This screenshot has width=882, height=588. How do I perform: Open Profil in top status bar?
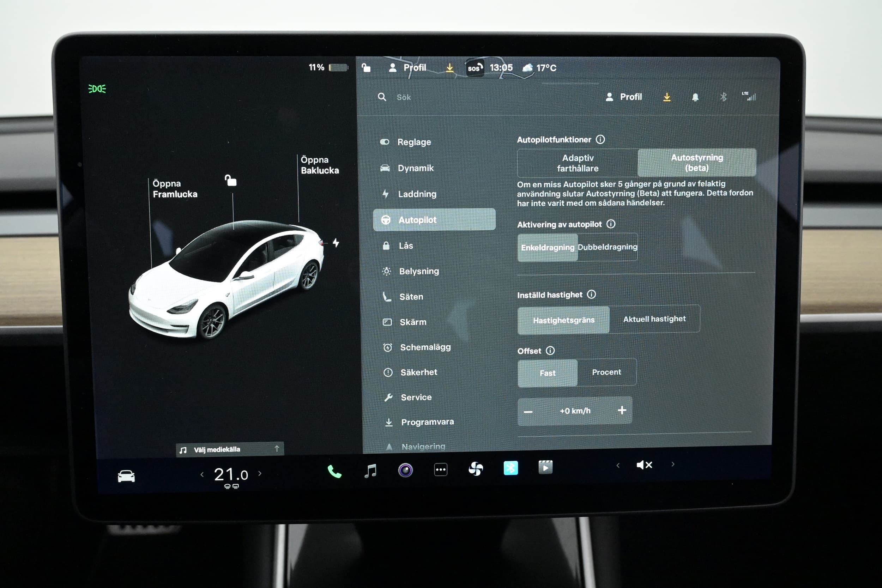[x=407, y=68]
